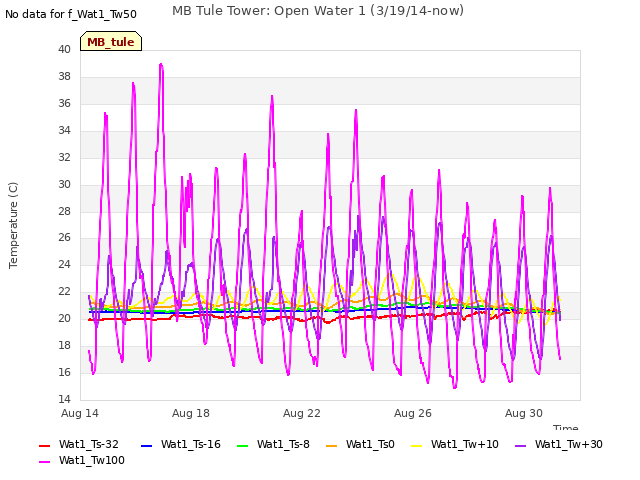Click the 30 y-axis tick label

pyautogui.click(x=64, y=184)
